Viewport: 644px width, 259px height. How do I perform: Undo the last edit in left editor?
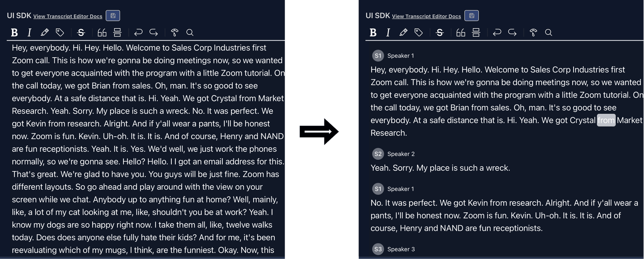coord(138,33)
